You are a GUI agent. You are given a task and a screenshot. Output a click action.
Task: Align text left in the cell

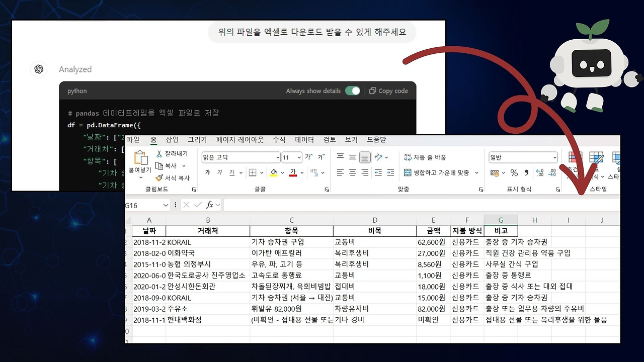pos(341,172)
